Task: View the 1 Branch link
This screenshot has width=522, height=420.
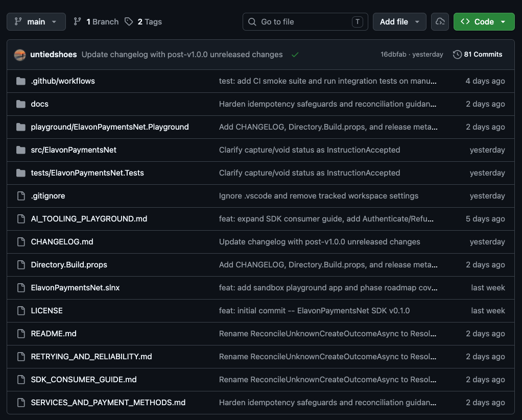Action: click(96, 21)
